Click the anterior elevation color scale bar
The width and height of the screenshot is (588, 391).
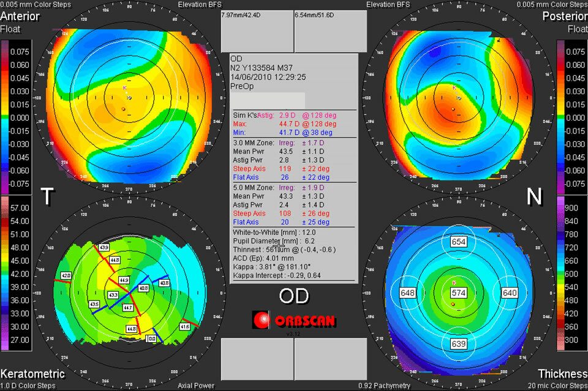(x=5, y=117)
